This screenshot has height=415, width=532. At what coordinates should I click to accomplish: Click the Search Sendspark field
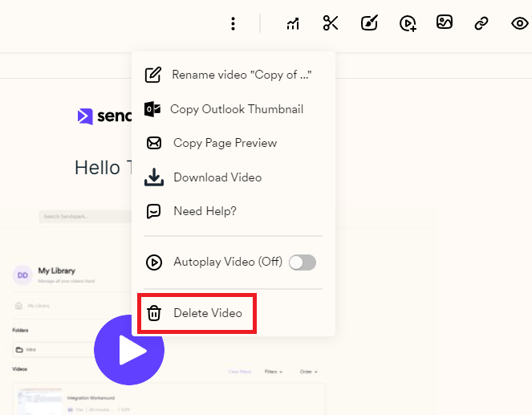pos(85,217)
